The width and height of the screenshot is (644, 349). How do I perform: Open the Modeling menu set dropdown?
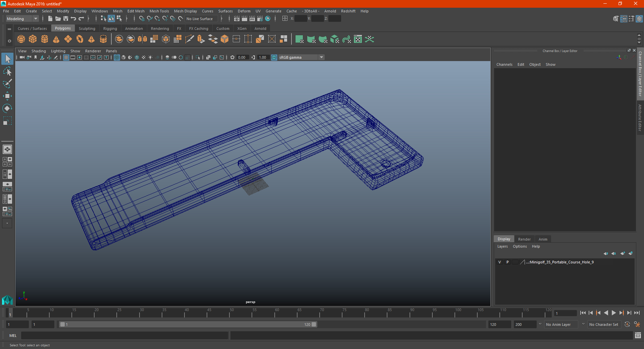click(x=22, y=19)
